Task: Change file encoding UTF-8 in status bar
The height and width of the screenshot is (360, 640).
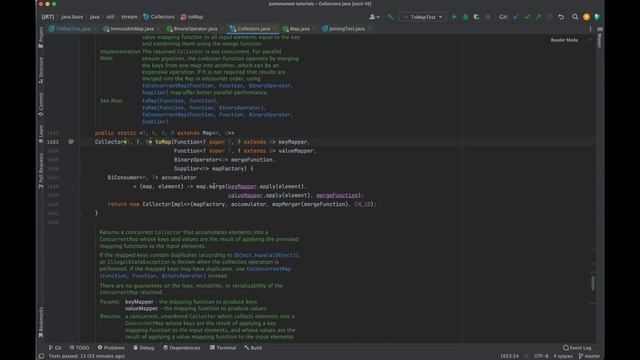Action: 541,356
